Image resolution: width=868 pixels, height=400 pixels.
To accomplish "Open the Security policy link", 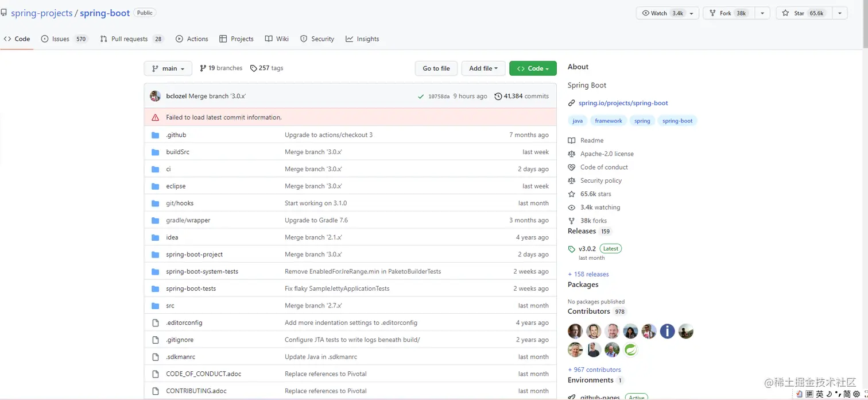I will click(x=595, y=180).
